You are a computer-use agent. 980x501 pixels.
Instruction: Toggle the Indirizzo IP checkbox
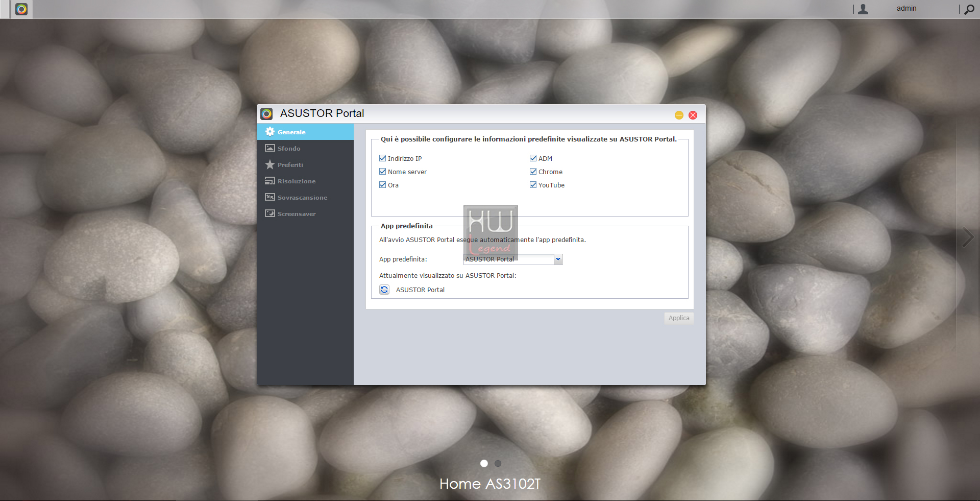[383, 158]
